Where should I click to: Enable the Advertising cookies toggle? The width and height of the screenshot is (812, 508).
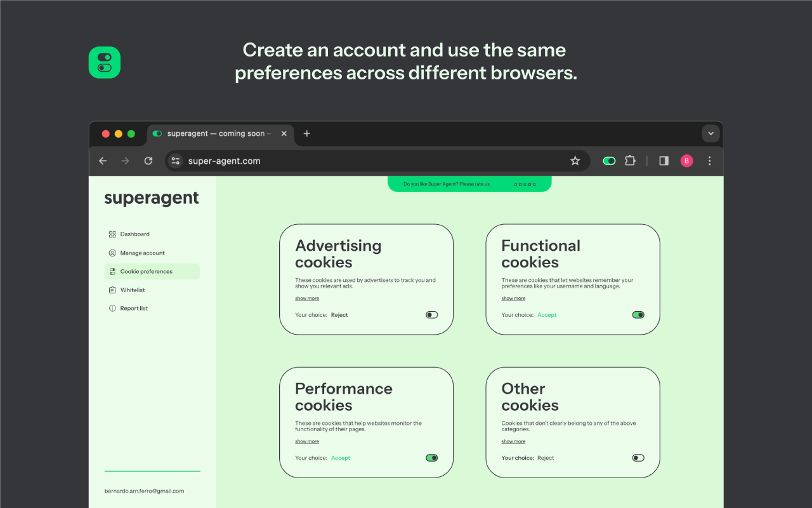(x=431, y=314)
